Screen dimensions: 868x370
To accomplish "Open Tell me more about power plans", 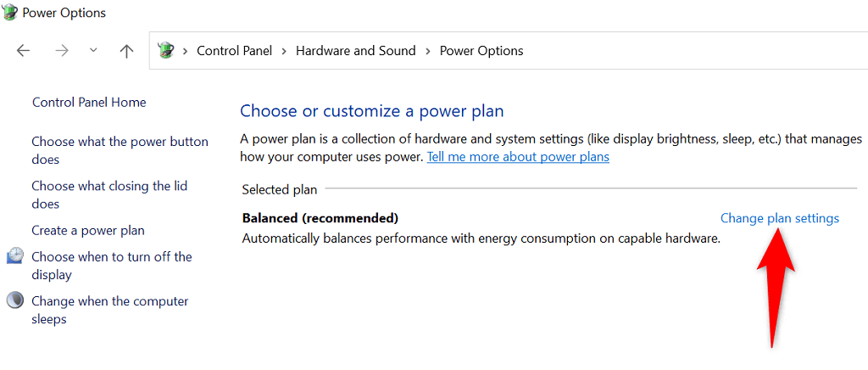I will [x=518, y=157].
